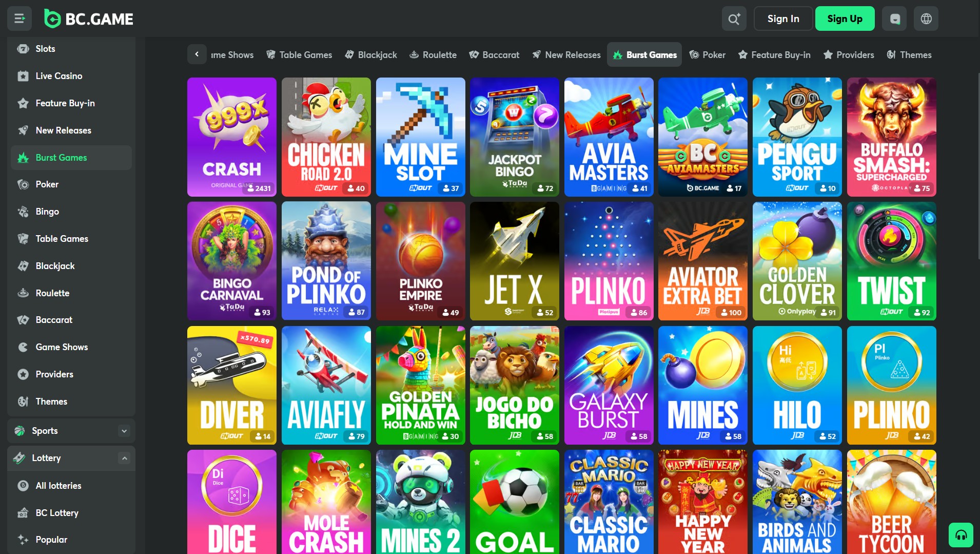Viewport: 980px width, 554px height.
Task: Click the BC.GAME logo
Action: pos(88,18)
